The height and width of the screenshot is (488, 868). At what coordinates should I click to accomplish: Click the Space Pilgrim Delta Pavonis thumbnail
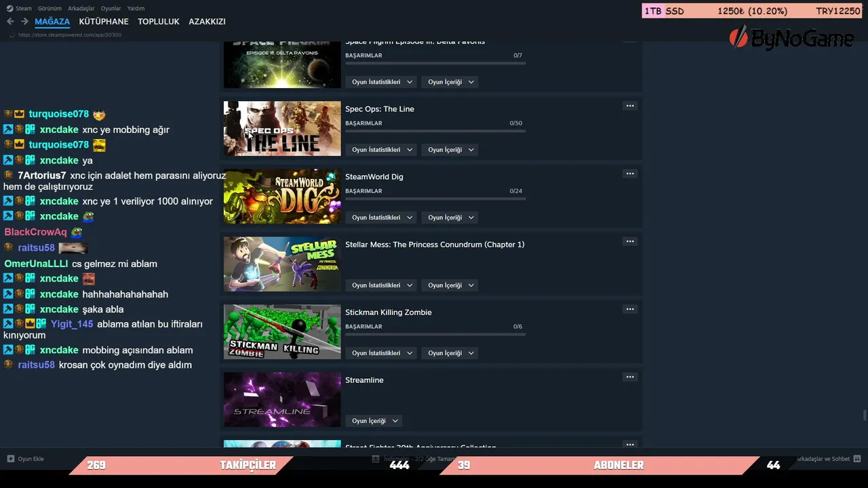click(282, 65)
